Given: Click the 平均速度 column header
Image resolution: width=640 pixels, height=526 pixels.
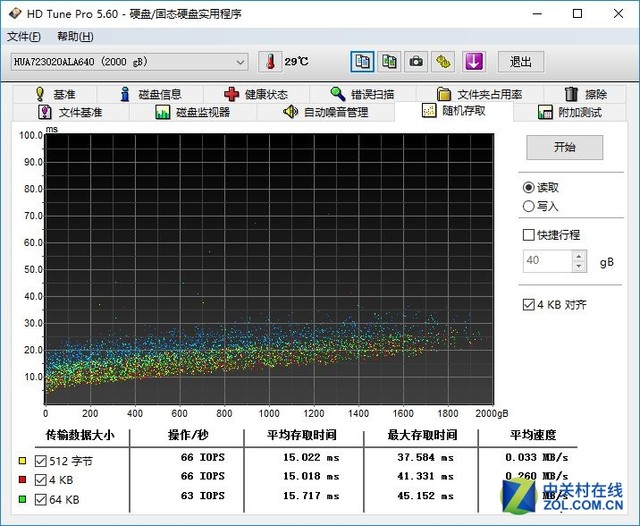Looking at the screenshot, I should tap(533, 435).
